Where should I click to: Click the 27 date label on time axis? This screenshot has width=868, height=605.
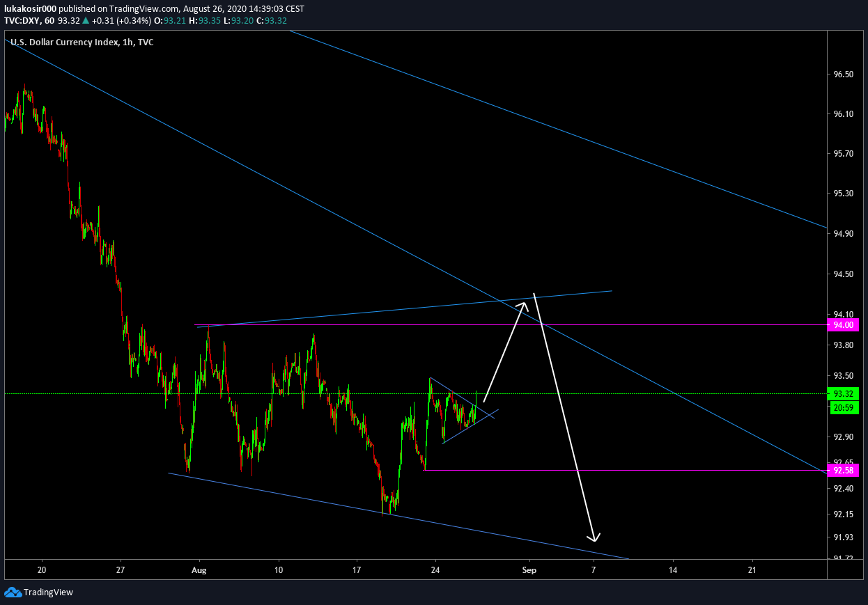[x=121, y=569]
